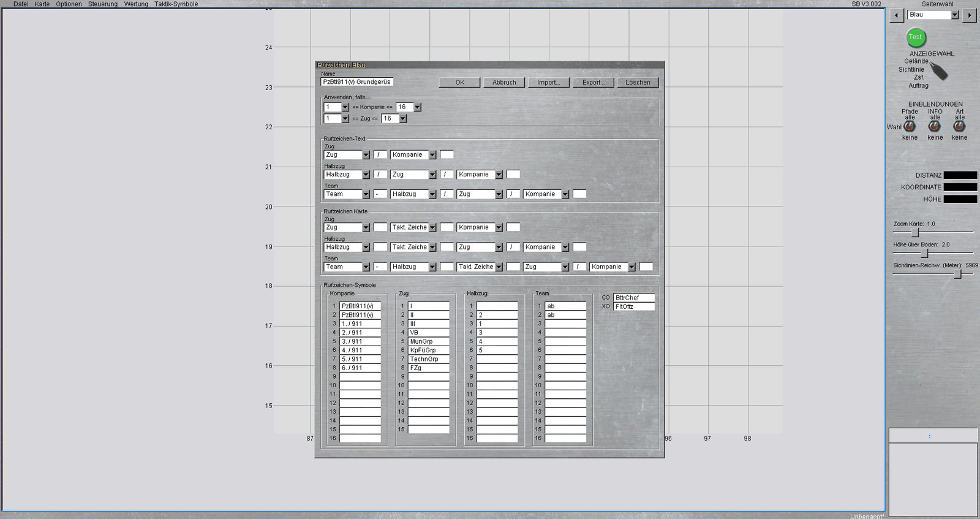Toggle the Art knob switch

pyautogui.click(x=959, y=126)
